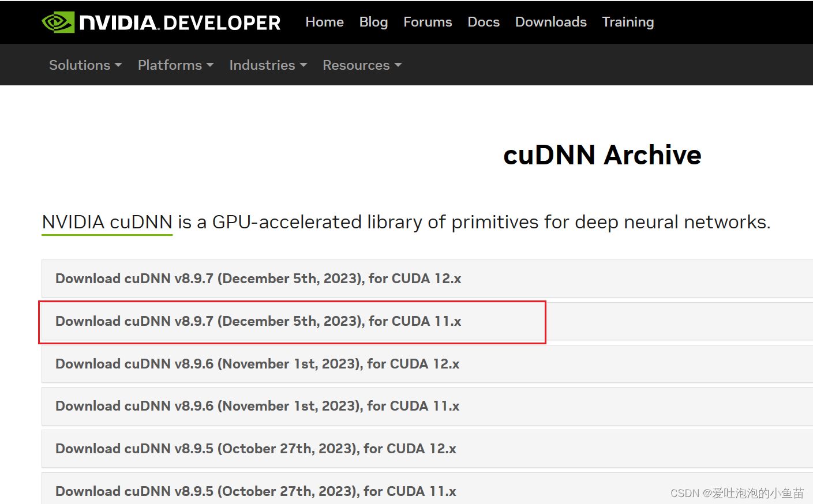Open the Resources dropdown menu
Screen dimensions: 813x504
362,65
